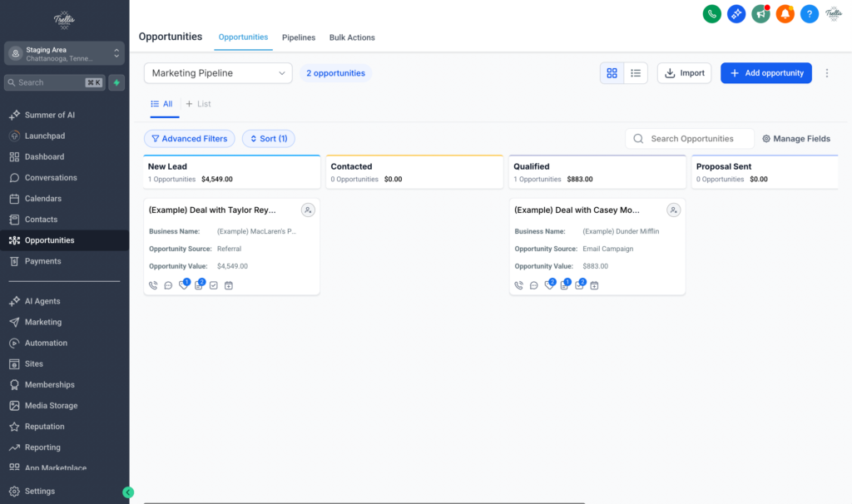Open tags on the Casey Mo opportunity card
Image resolution: width=852 pixels, height=504 pixels.
click(549, 285)
